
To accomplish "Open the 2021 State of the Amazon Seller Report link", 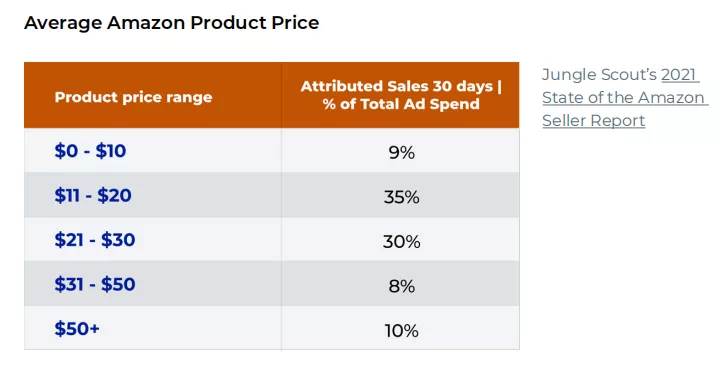I will click(x=623, y=97).
